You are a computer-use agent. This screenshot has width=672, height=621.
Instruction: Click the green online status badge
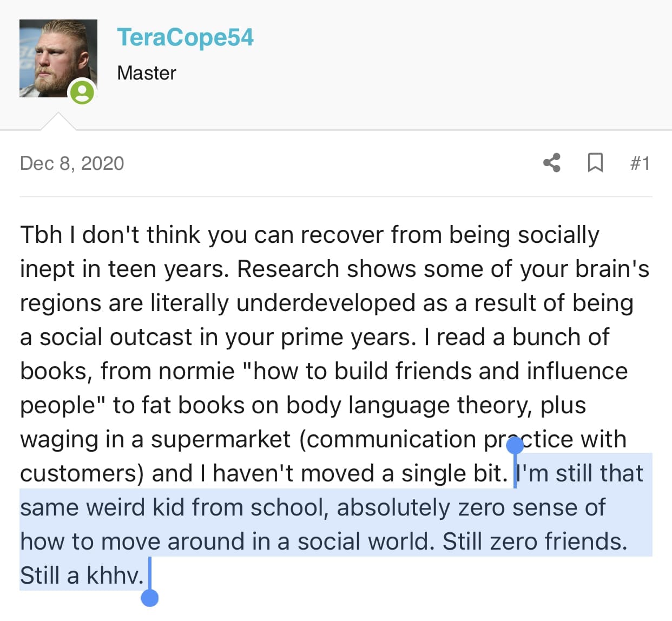[x=82, y=91]
